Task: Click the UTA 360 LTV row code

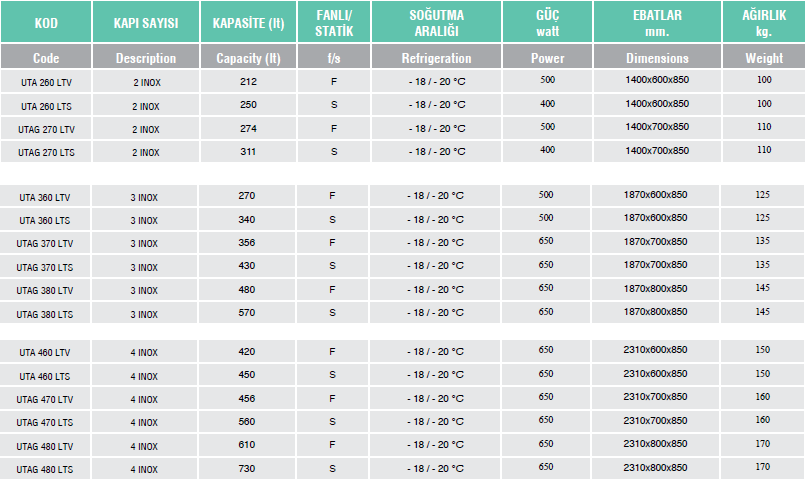Action: point(45,197)
